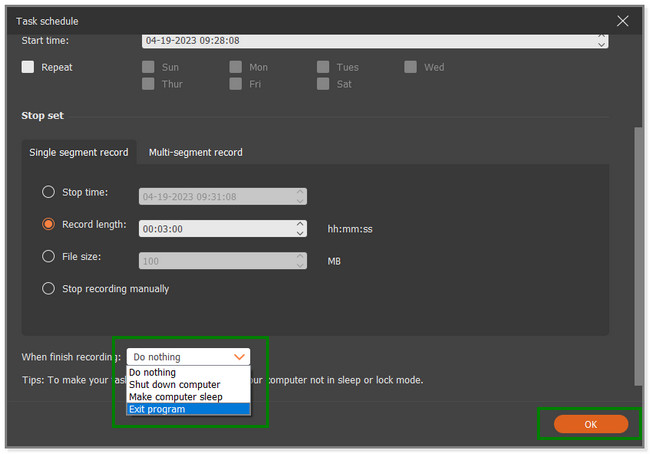This screenshot has width=650, height=454.
Task: Select the Stop time radio button
Action: coord(48,193)
